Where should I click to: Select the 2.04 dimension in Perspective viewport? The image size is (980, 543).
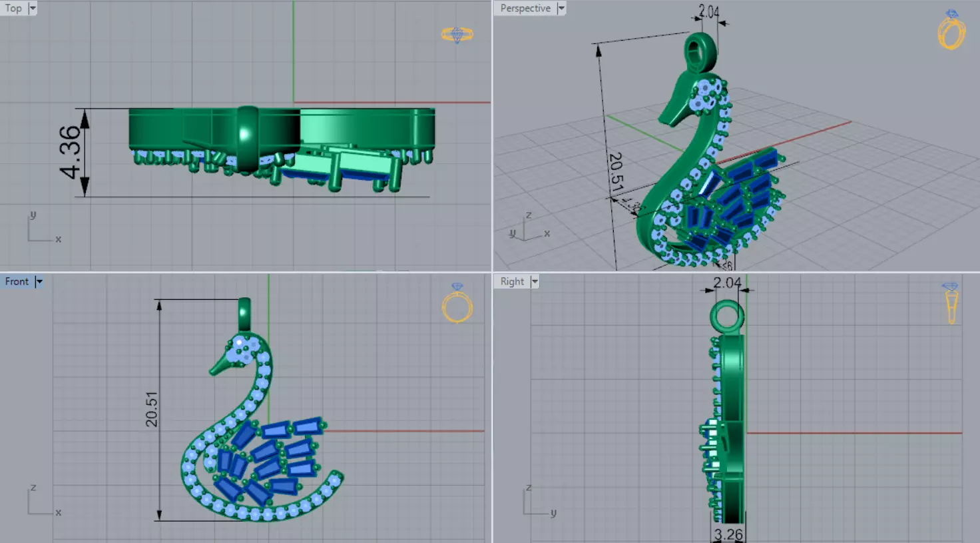709,11
